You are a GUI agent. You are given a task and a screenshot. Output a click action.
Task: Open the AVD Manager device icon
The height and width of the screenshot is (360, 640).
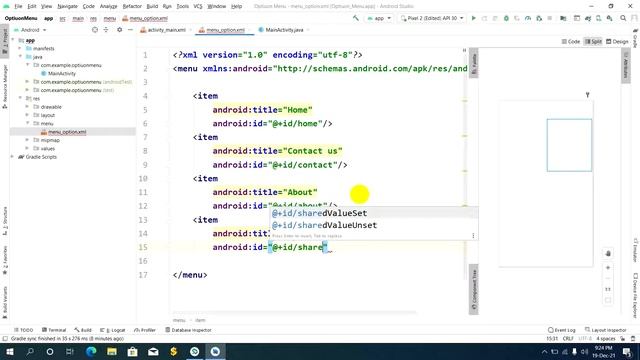click(598, 18)
